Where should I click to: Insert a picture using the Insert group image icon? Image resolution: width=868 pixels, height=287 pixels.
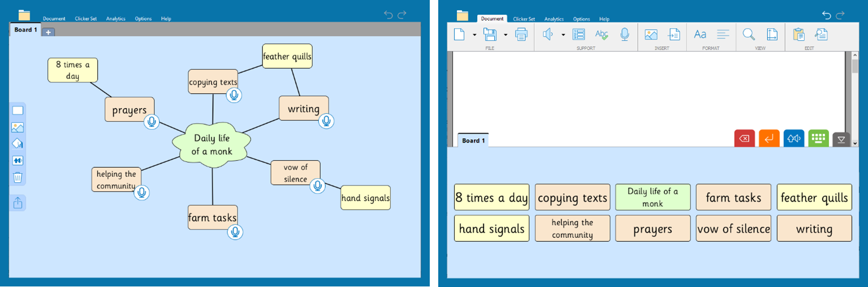coord(651,35)
